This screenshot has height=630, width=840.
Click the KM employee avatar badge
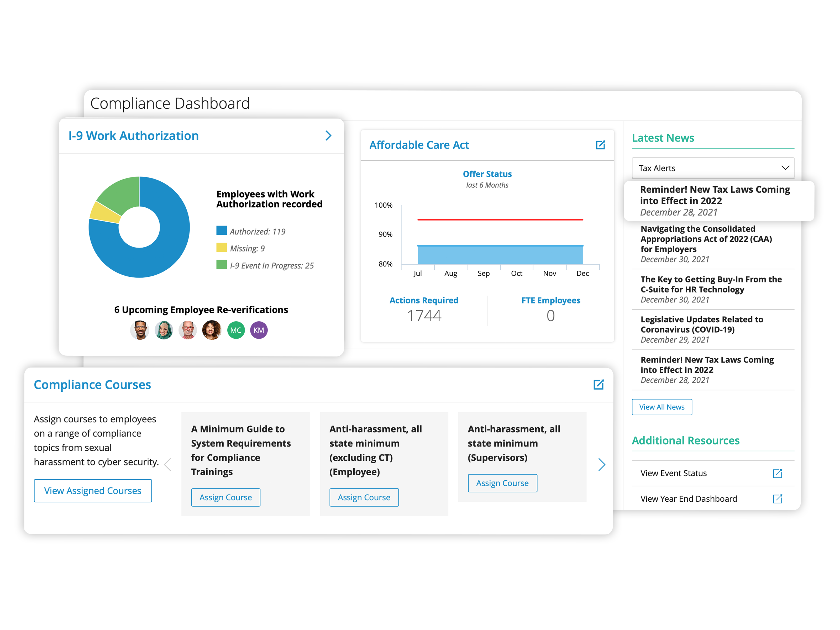(x=259, y=330)
